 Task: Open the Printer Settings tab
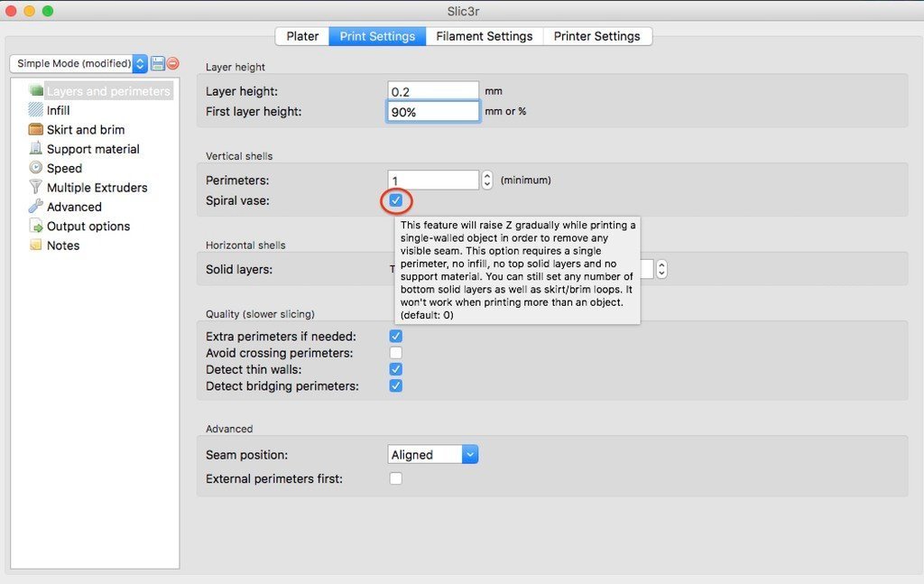click(x=597, y=36)
